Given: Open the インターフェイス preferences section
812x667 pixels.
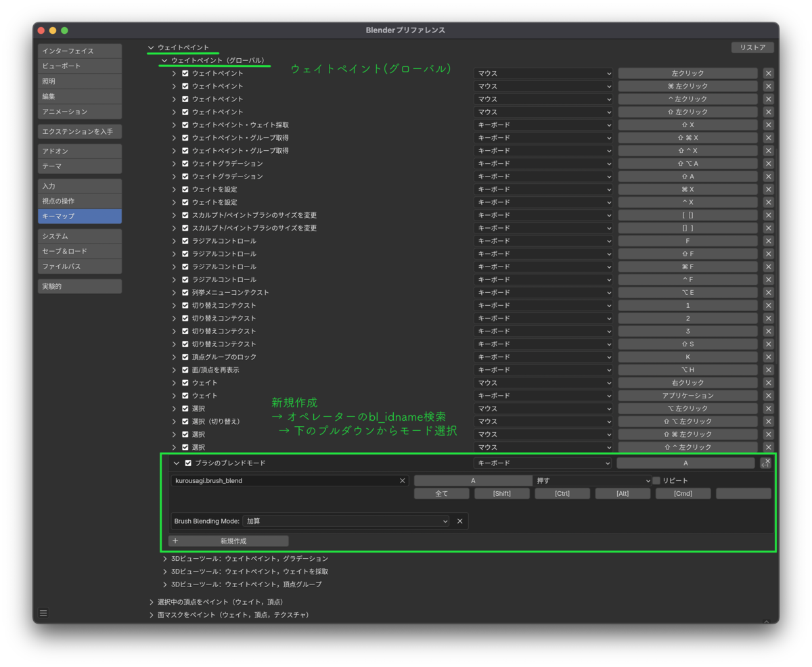Looking at the screenshot, I should 80,51.
